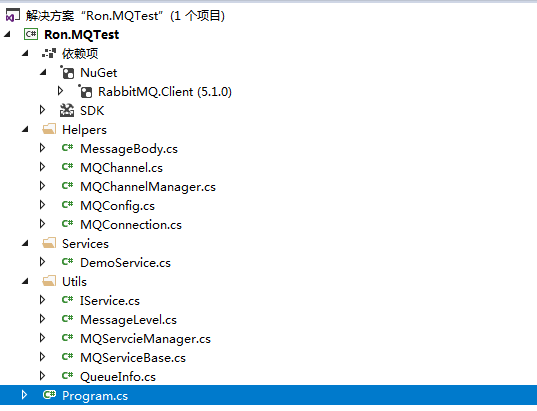Click the Utils folder icon
This screenshot has width=537, height=411.
pyautogui.click(x=49, y=281)
